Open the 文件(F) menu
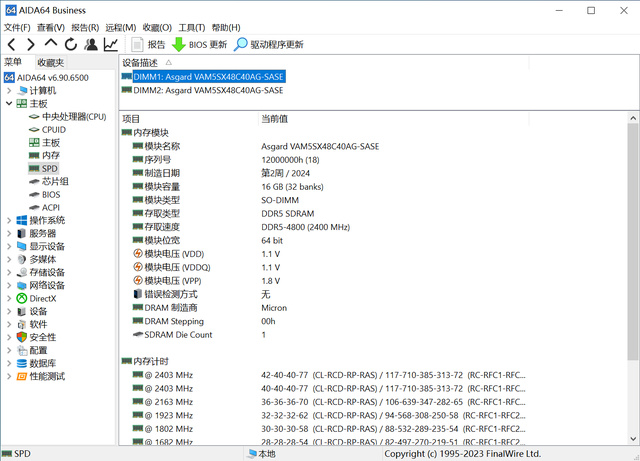The width and height of the screenshot is (640, 461). point(17,27)
